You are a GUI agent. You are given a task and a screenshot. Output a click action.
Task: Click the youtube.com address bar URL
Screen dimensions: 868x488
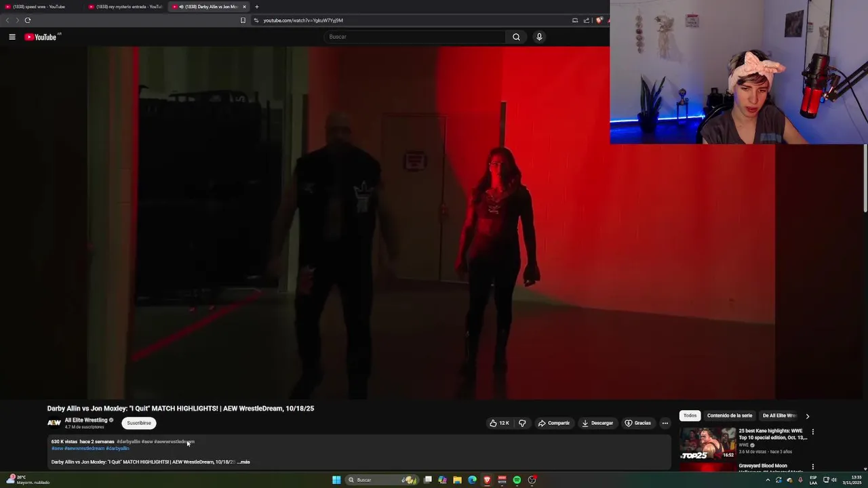pos(303,20)
